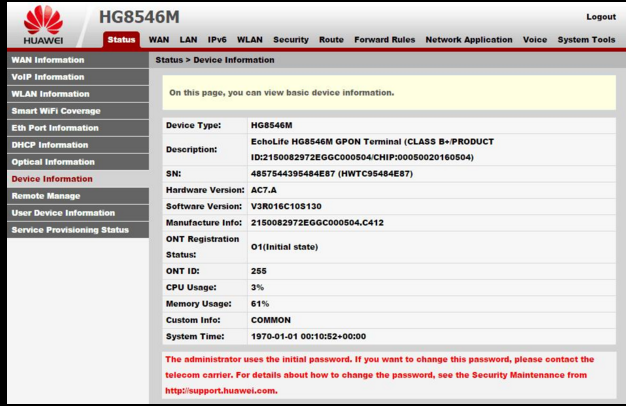The image size is (626, 406).
Task: View WLAN Information page
Action: (50, 94)
